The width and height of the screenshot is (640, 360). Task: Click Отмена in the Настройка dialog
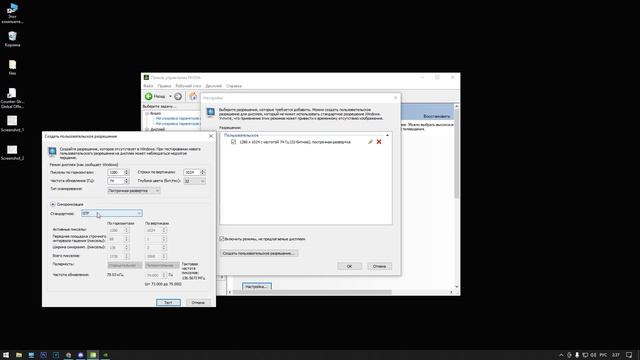pyautogui.click(x=379, y=266)
